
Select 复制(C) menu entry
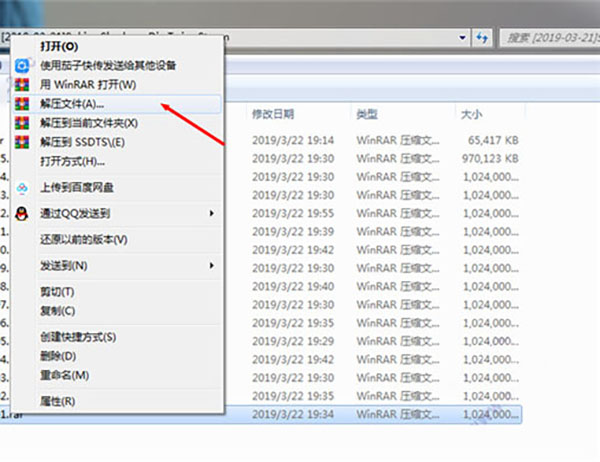point(117,311)
